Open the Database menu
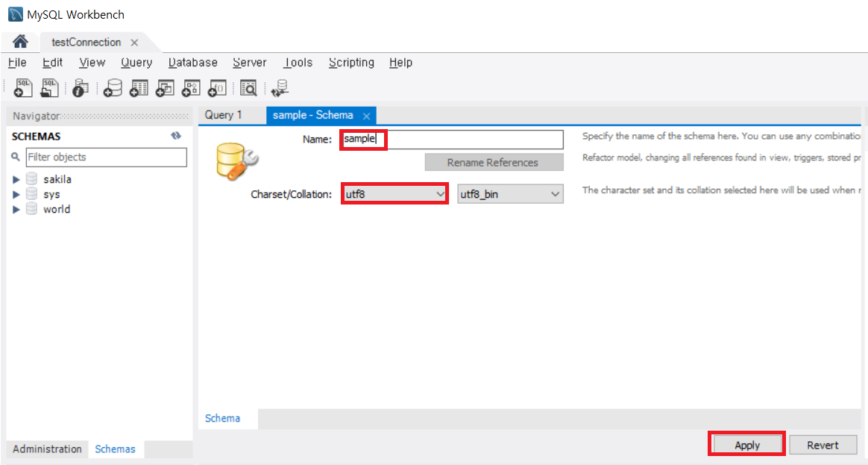 192,63
